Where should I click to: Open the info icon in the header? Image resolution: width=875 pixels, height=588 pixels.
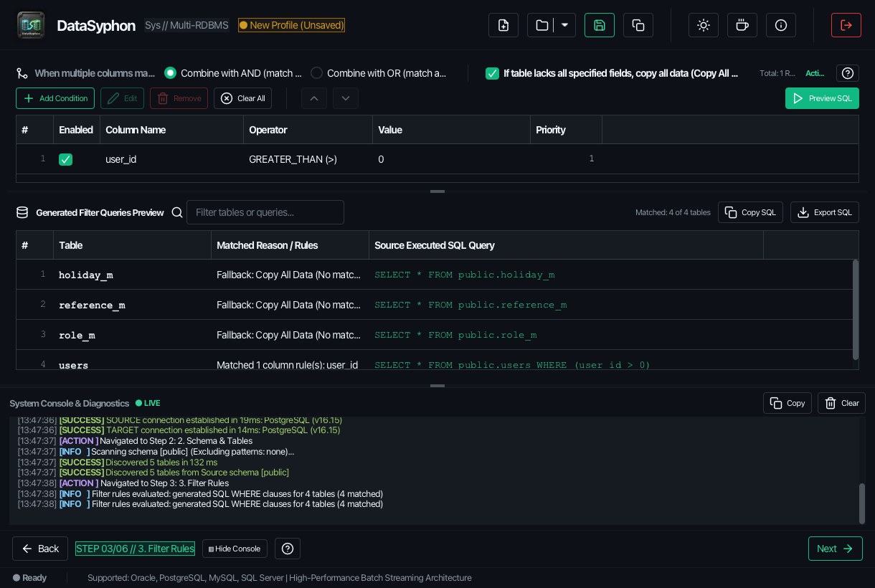pos(781,25)
